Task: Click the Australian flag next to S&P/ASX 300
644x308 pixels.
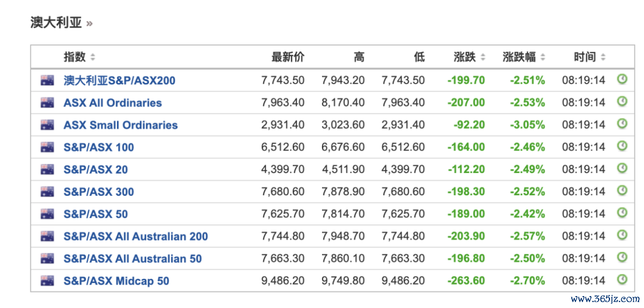Action: click(x=47, y=191)
